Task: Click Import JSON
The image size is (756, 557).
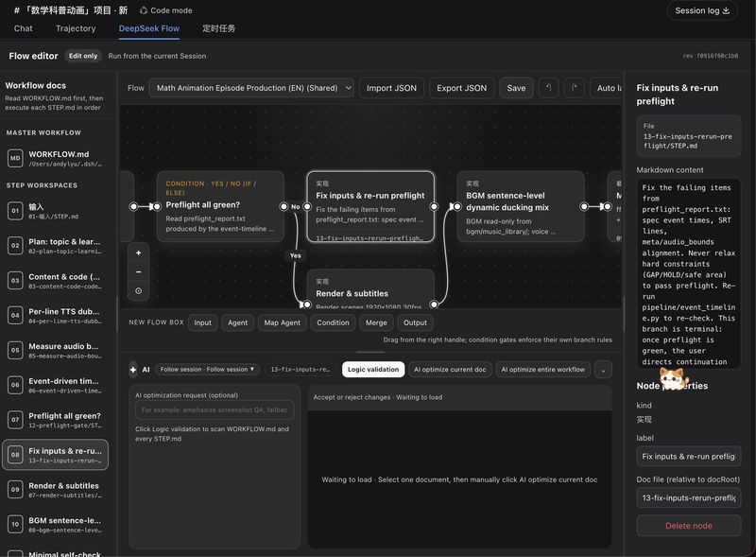Action: pos(391,88)
